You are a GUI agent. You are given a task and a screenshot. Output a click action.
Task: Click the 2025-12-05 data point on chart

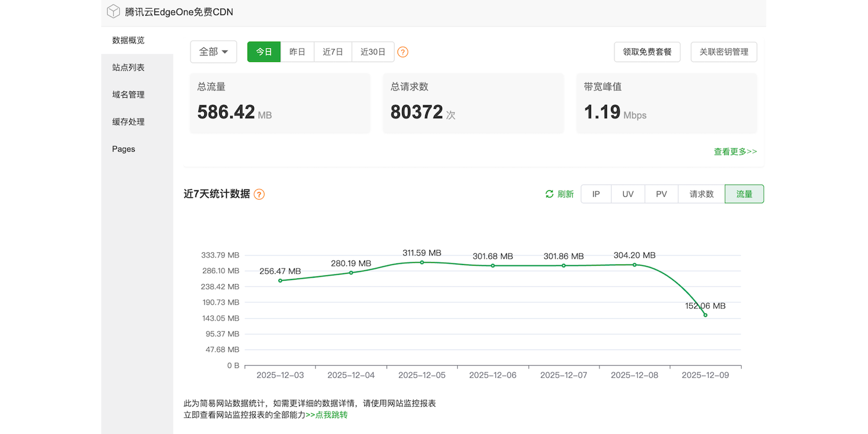pos(422,262)
